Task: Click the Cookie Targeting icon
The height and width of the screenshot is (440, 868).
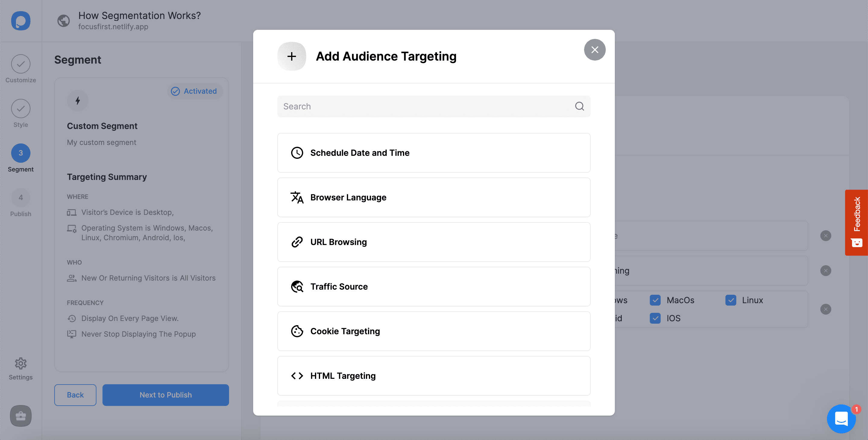Action: tap(297, 331)
